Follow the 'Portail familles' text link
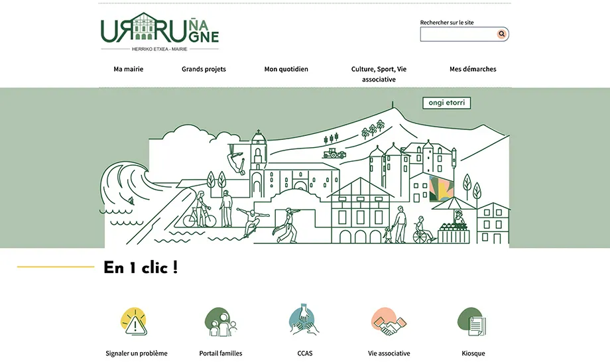This screenshot has height=364, width=610. [x=221, y=353]
